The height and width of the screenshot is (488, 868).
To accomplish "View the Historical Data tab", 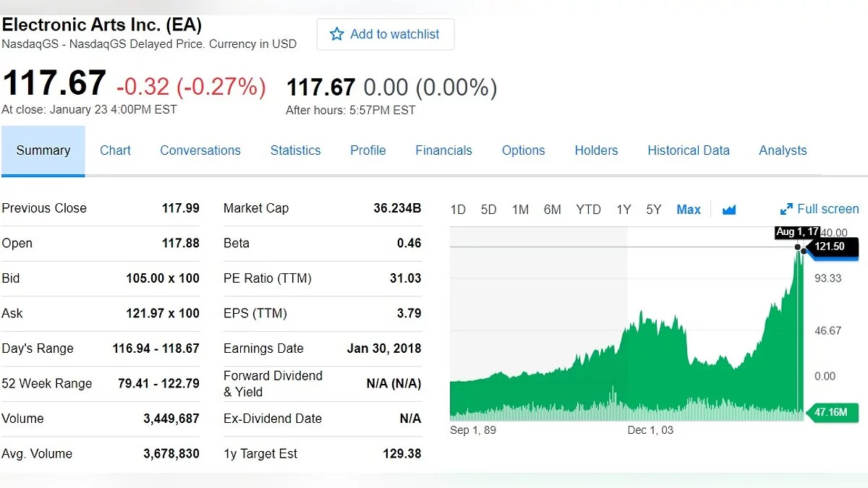I will [x=688, y=150].
